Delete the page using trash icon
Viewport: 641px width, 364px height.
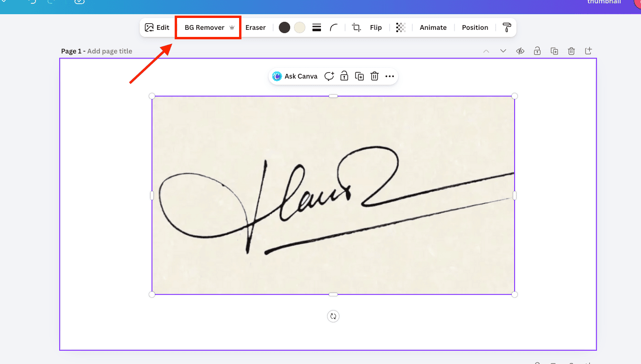tap(571, 51)
